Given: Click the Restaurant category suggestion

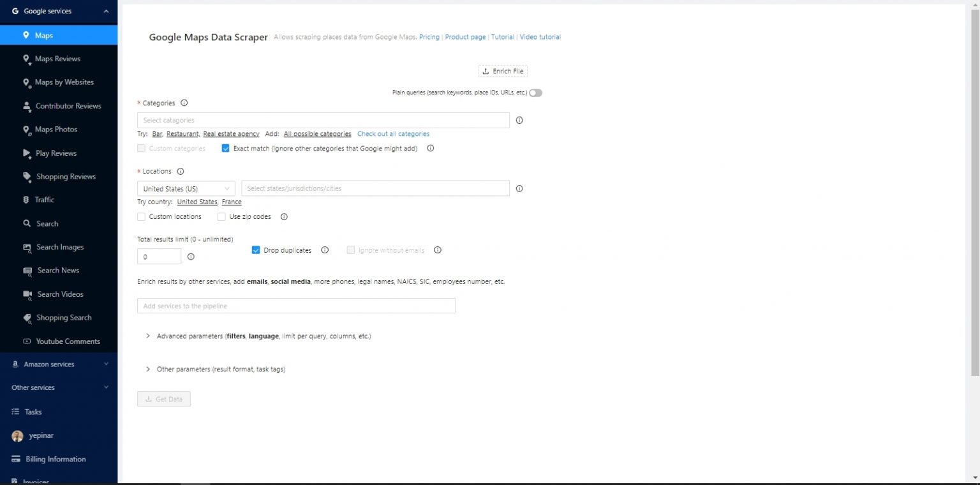Looking at the screenshot, I should pyautogui.click(x=182, y=134).
